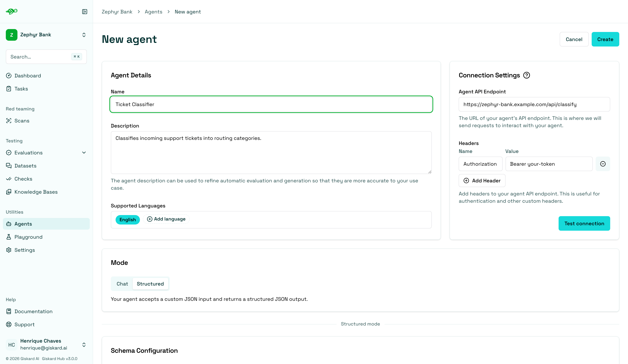This screenshot has width=628, height=364.
Task: Click the Test connection button
Action: (x=584, y=223)
